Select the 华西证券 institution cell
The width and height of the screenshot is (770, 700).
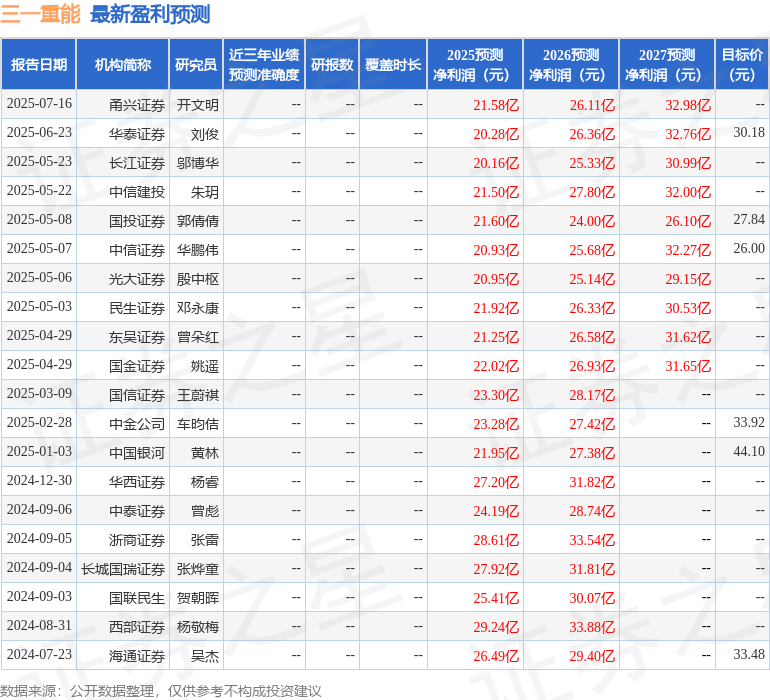tap(123, 481)
